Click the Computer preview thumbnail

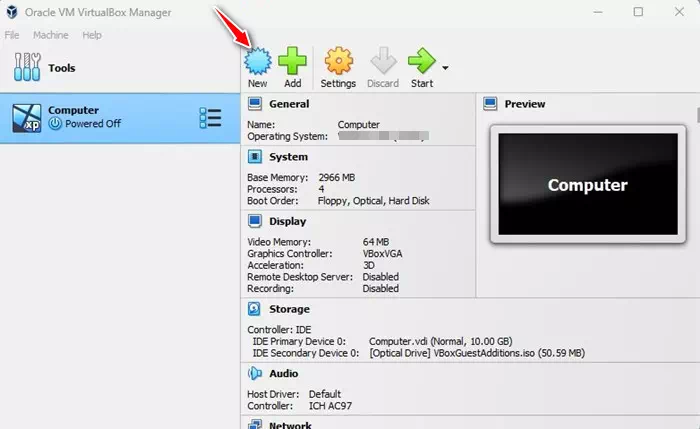tap(588, 184)
